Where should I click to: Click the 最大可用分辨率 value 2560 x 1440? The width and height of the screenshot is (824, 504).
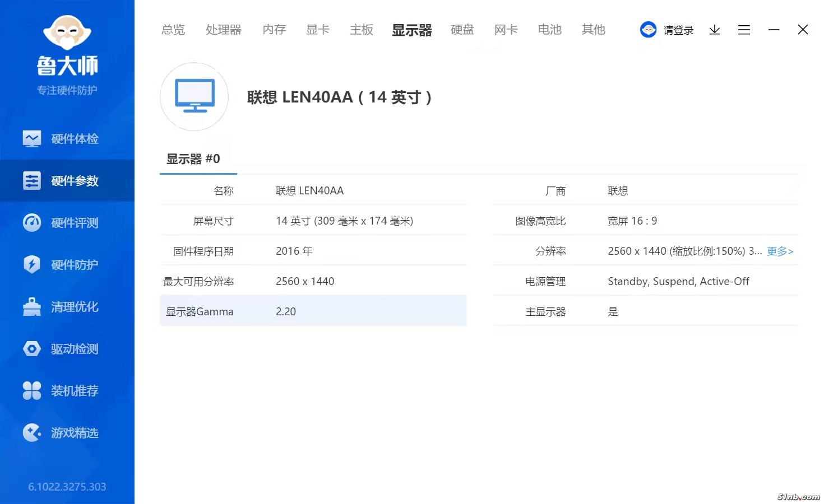[x=305, y=282]
